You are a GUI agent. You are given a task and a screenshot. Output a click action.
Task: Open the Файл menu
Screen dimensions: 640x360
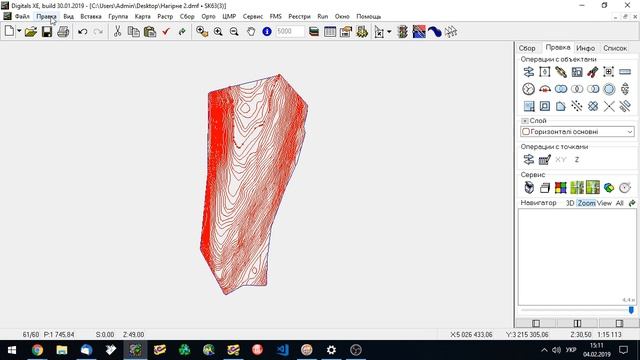click(22, 17)
